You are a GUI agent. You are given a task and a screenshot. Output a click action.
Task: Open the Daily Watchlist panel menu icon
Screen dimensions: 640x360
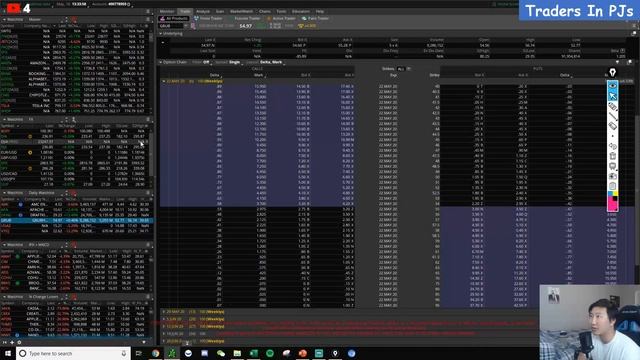click(148, 193)
